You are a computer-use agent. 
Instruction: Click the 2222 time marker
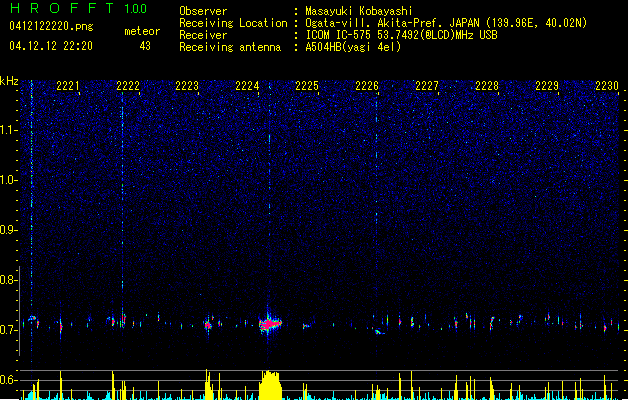128,86
